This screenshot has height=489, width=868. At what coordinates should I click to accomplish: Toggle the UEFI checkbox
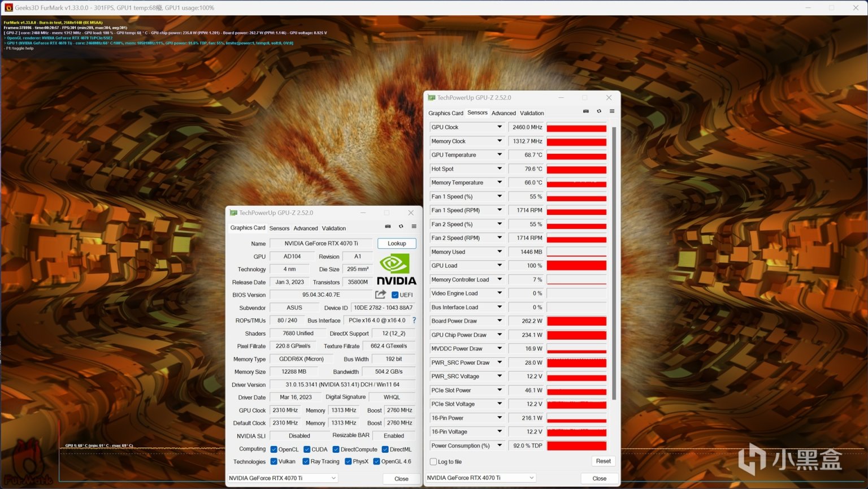(x=395, y=295)
